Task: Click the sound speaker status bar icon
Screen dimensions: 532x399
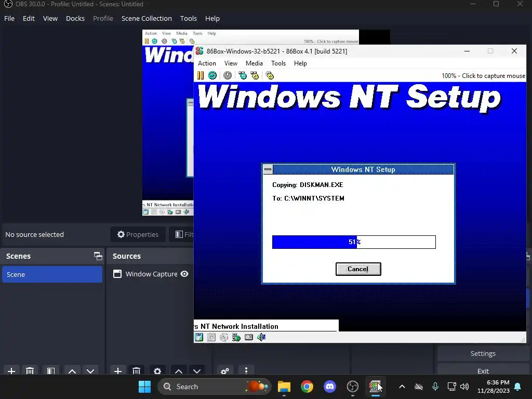Action: 261,337
